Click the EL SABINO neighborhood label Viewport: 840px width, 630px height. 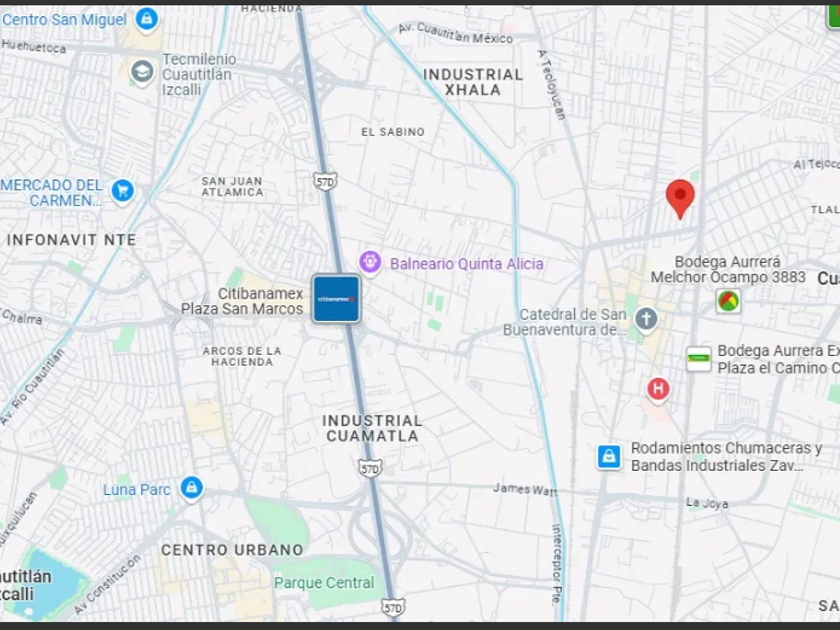click(393, 132)
